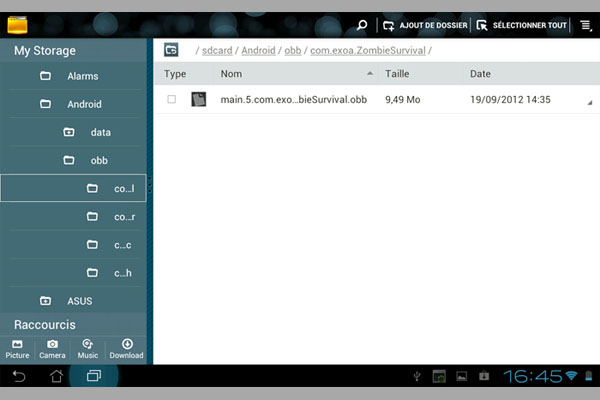Navigate to sdcard in breadcrumb path
The width and height of the screenshot is (600, 400).
click(218, 50)
